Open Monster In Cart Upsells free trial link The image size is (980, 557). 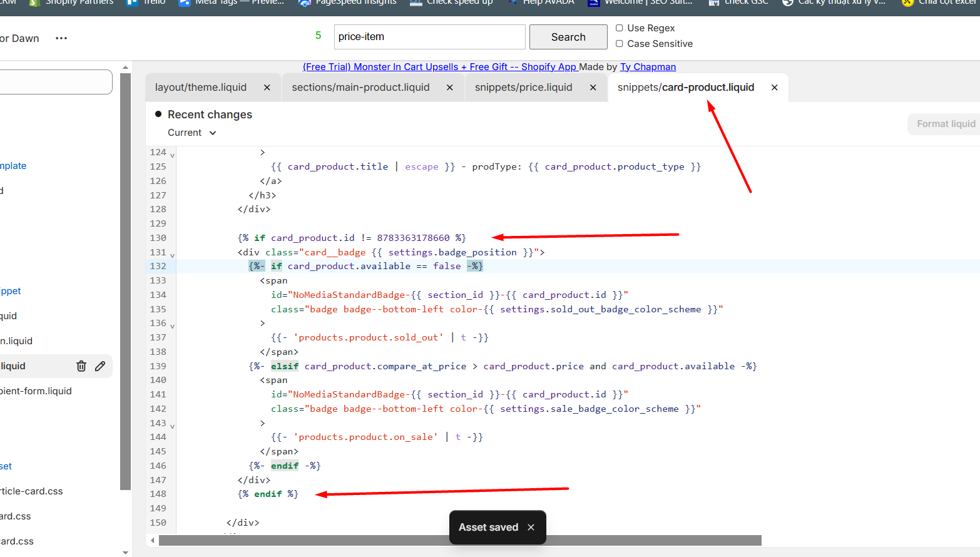(439, 67)
